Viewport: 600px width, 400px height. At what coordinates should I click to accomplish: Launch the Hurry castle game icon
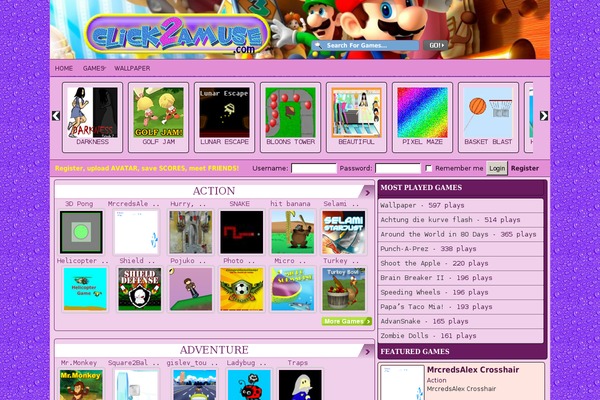(x=191, y=232)
